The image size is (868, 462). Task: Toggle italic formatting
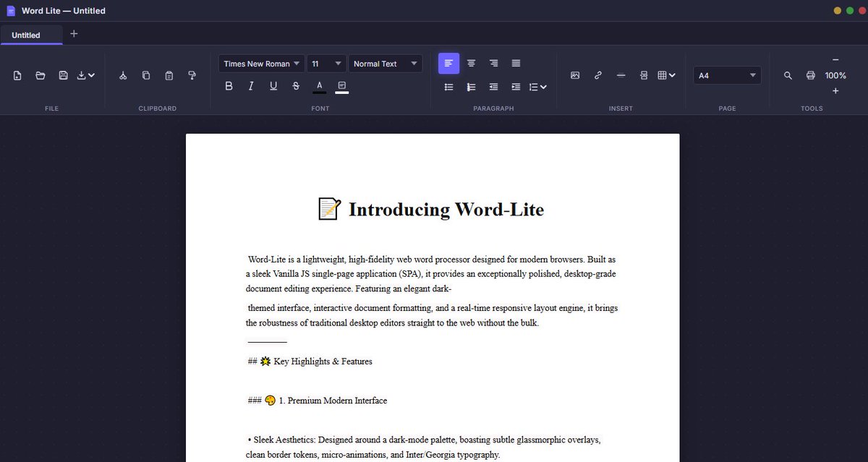[251, 86]
